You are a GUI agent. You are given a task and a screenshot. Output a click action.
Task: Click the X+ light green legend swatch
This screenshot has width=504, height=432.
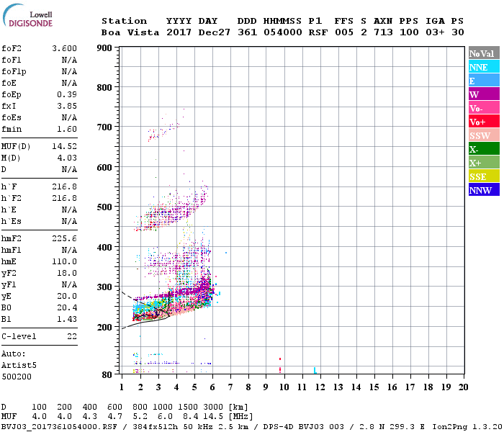(x=484, y=163)
